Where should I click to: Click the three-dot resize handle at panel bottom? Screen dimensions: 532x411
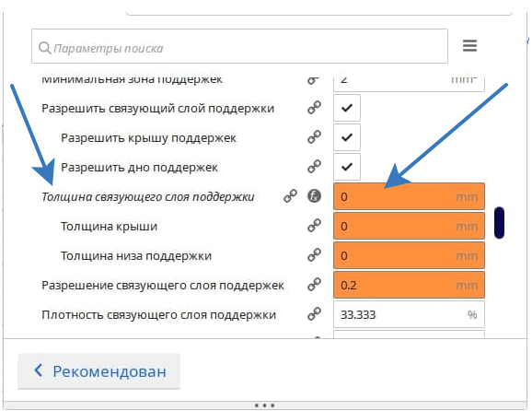[264, 405]
